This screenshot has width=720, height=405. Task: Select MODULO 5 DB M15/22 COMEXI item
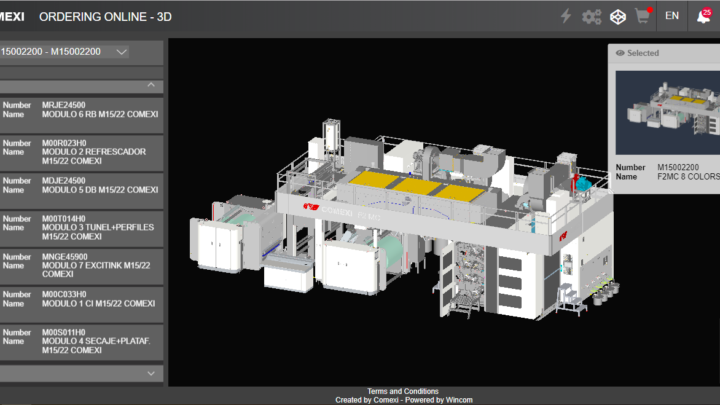tap(85, 185)
